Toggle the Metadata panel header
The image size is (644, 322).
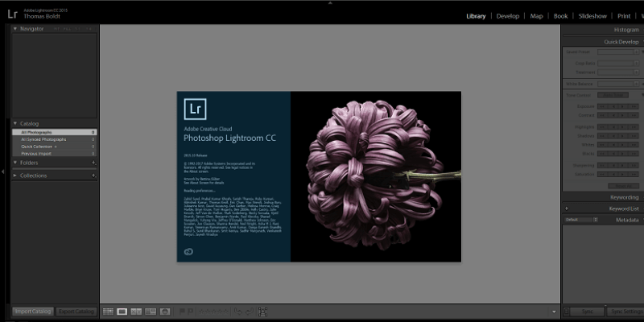627,220
